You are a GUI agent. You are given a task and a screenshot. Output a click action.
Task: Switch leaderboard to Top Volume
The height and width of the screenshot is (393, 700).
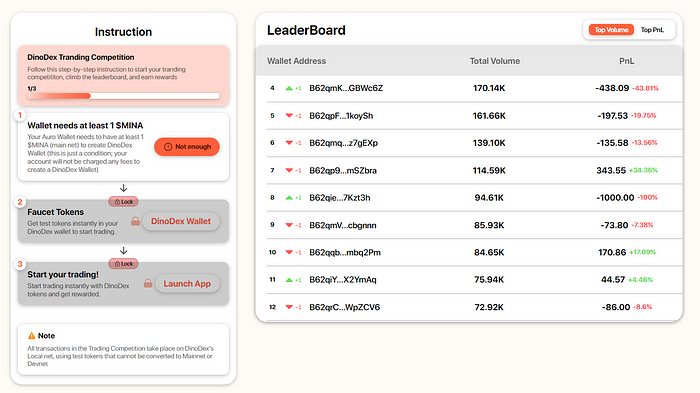click(x=611, y=30)
